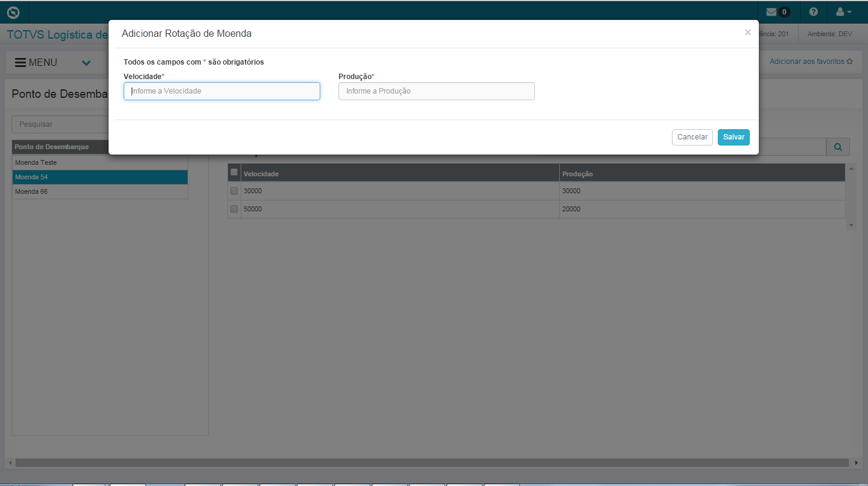Click the horizontal scrollbar left arrow
This screenshot has height=486, width=868.
10,463
